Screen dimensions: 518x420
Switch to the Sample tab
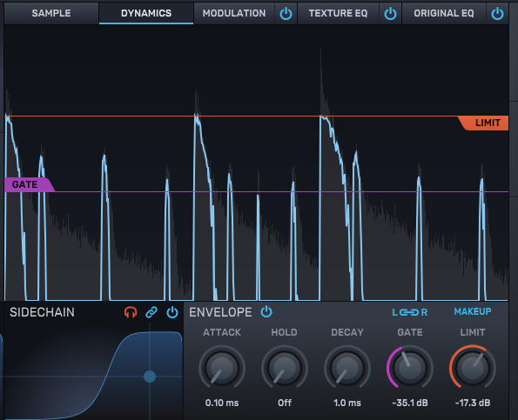tap(51, 13)
